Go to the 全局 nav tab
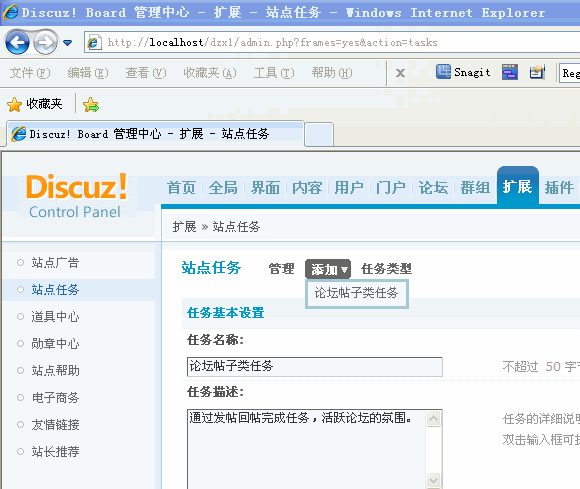This screenshot has width=580, height=489. click(223, 188)
